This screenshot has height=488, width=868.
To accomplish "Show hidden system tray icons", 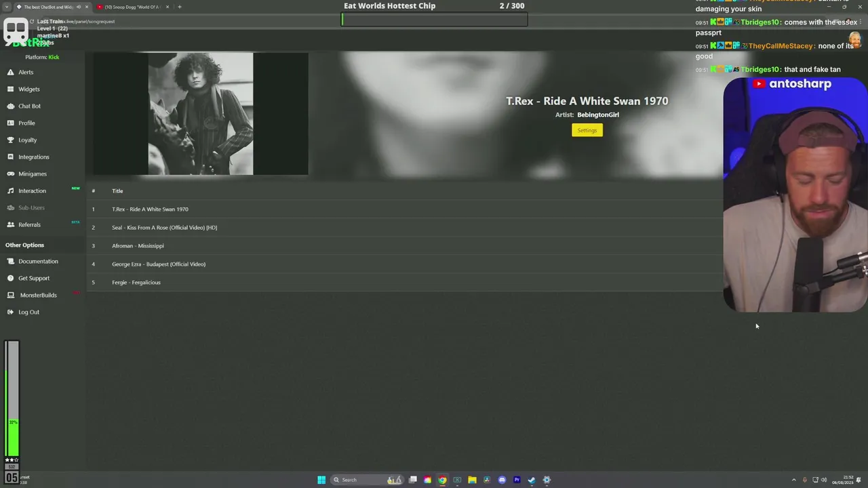I will point(793,480).
